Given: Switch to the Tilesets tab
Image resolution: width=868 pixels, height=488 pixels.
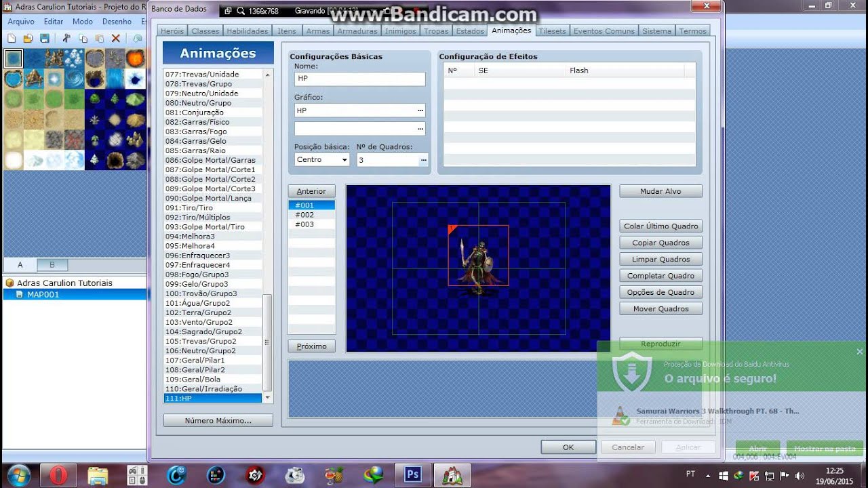Looking at the screenshot, I should [x=552, y=30].
